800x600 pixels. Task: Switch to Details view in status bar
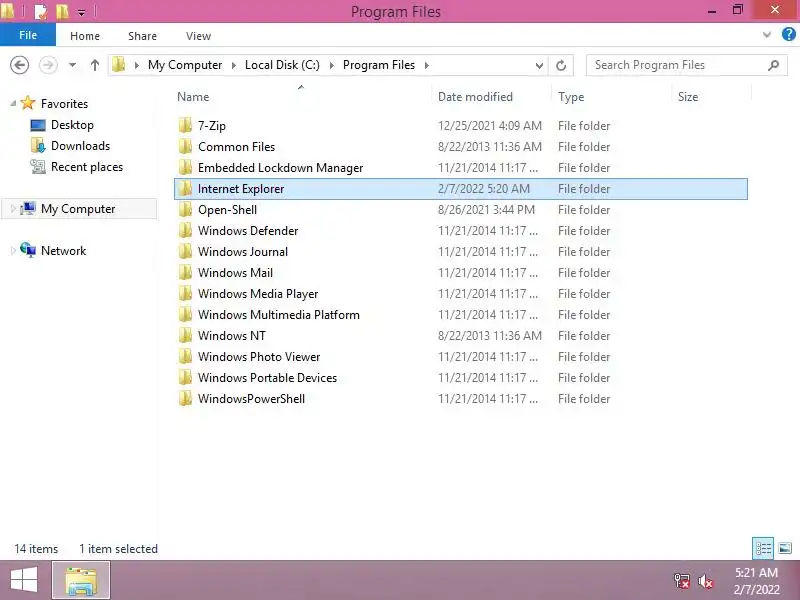(763, 548)
